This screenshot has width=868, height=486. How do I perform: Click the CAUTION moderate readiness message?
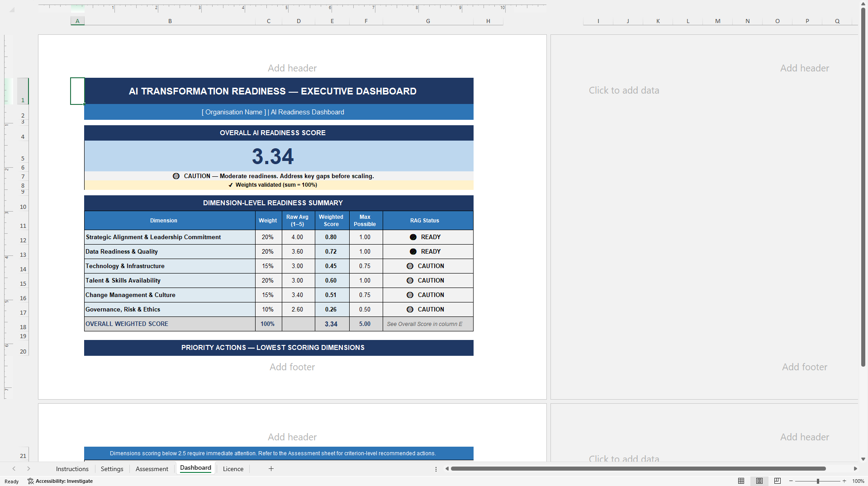click(x=279, y=176)
